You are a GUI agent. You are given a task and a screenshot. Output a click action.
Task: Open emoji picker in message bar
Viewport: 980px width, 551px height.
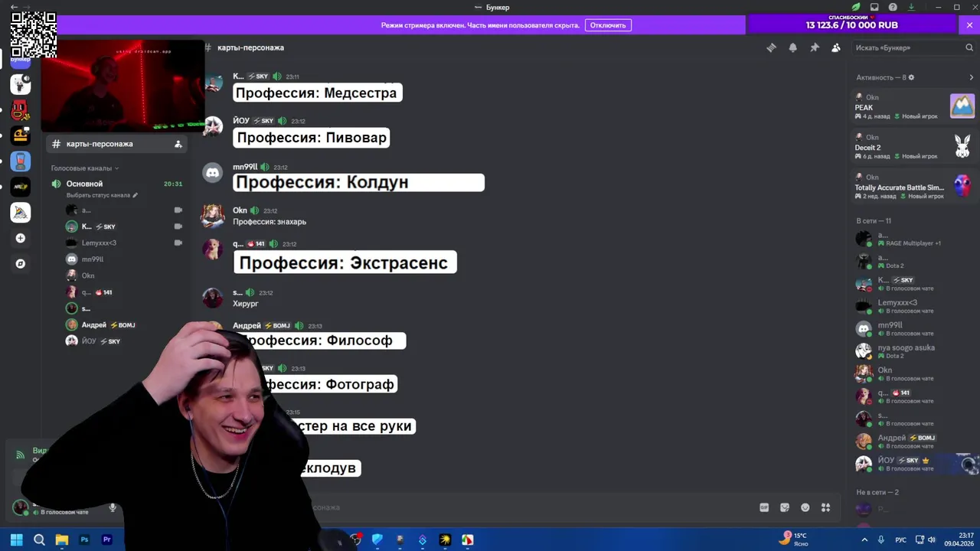(x=805, y=507)
